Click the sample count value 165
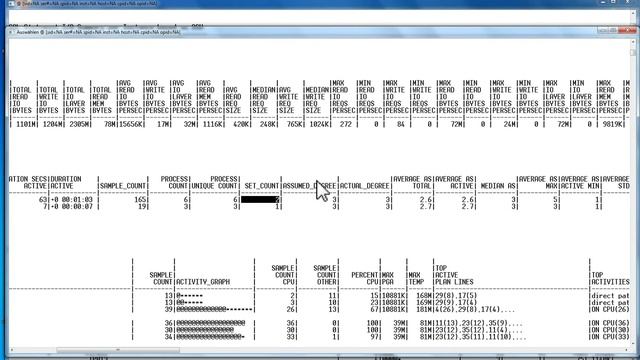The height and width of the screenshot is (360, 640). [x=140, y=200]
